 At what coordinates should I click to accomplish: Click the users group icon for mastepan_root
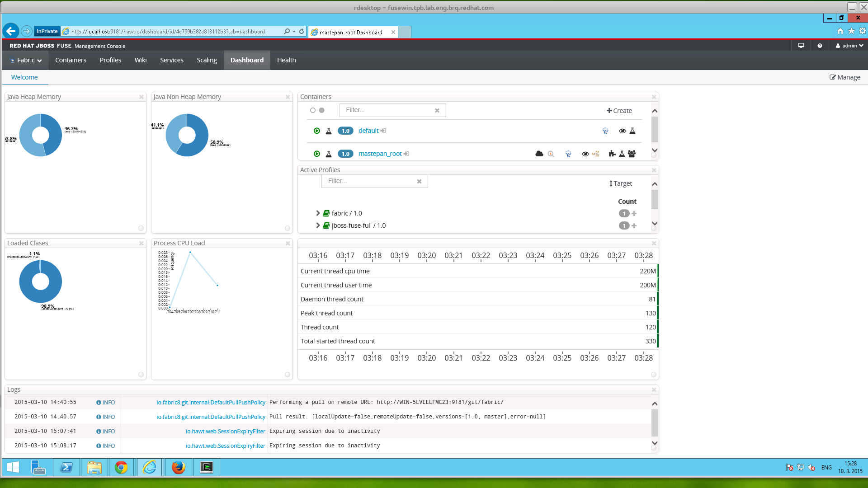[632, 154]
